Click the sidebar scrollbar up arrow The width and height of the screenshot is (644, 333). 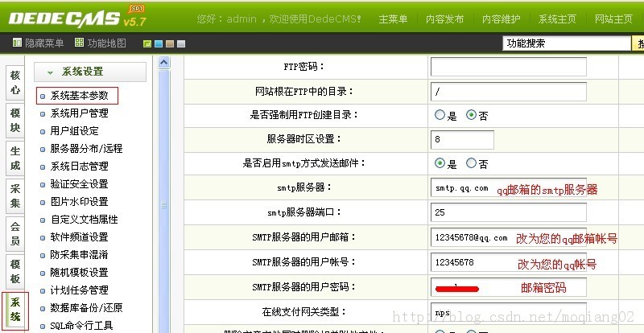(164, 62)
